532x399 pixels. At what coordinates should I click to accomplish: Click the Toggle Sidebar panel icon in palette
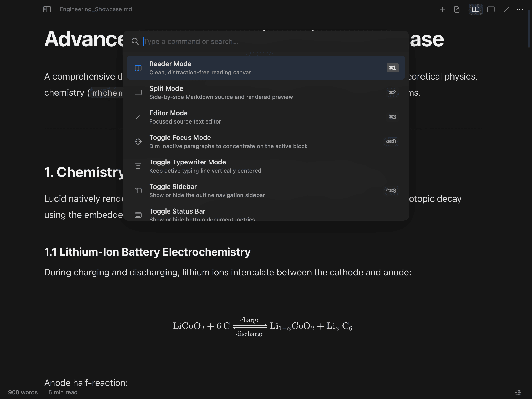click(138, 191)
